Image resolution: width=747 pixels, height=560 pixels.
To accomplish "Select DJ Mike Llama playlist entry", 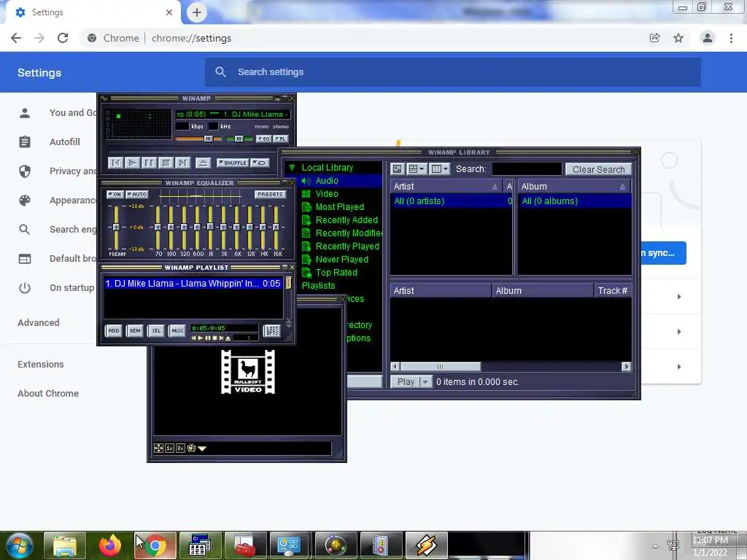I will (193, 284).
